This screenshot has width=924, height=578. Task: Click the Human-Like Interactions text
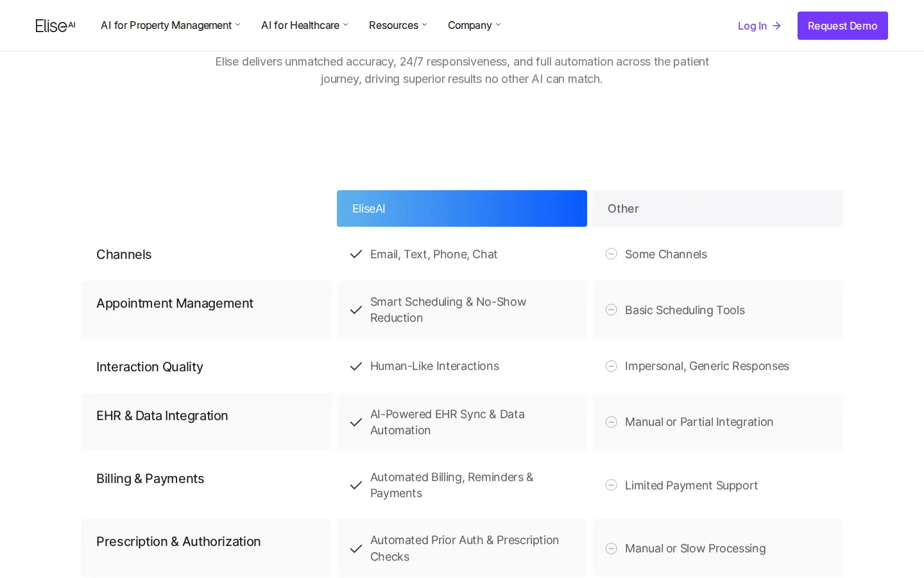(434, 366)
